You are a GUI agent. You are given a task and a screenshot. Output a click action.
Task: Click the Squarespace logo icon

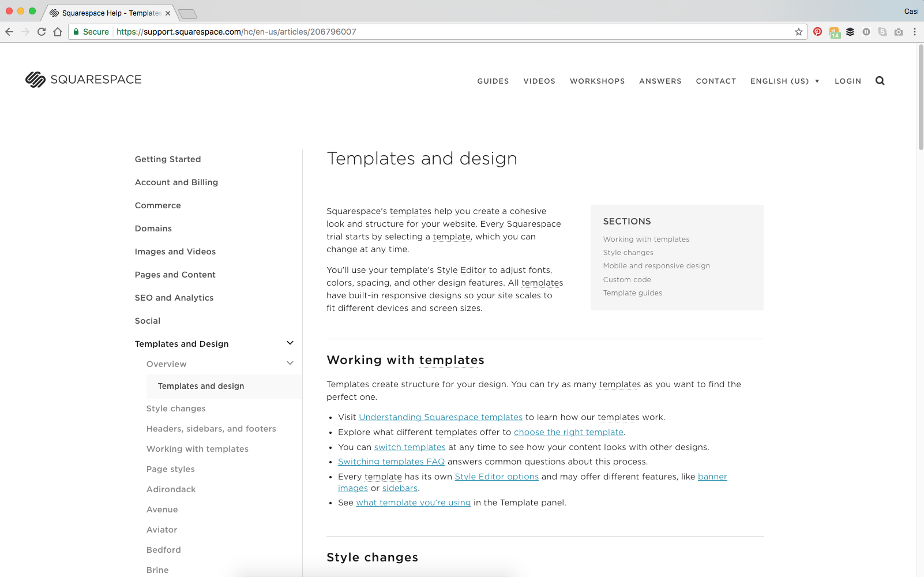tap(35, 80)
